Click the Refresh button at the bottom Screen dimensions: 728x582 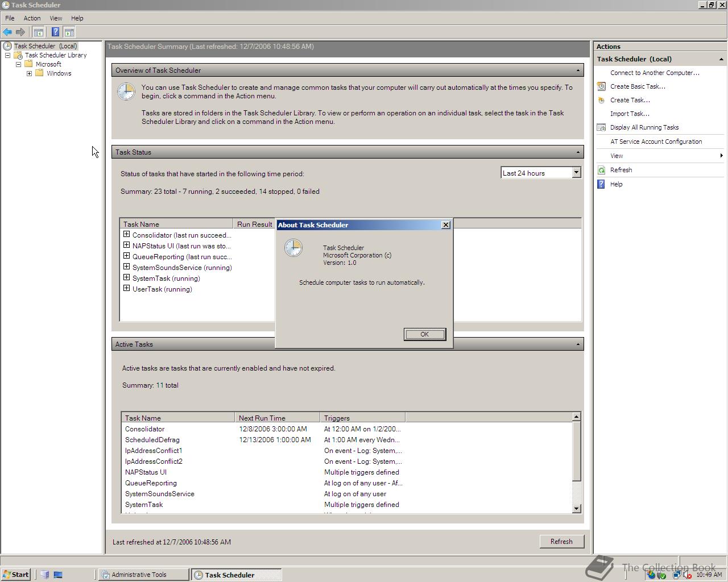point(561,542)
